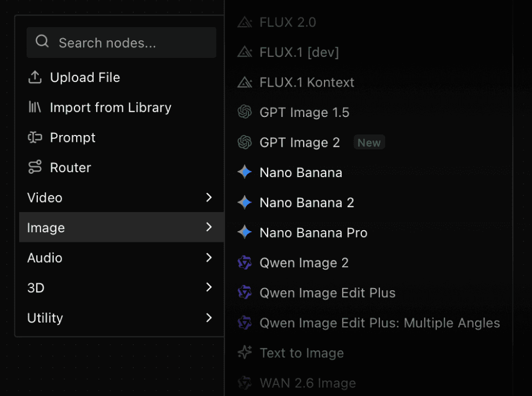This screenshot has width=532, height=396.
Task: Select the WAN 2.6 Image model
Action: click(307, 383)
